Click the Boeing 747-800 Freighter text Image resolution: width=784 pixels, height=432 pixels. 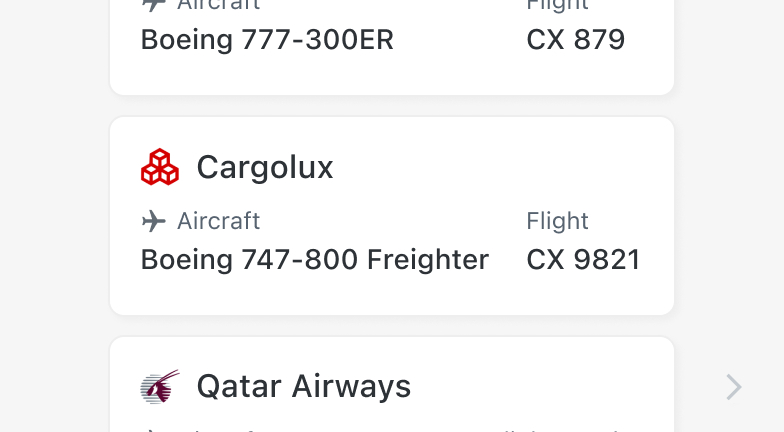point(314,260)
